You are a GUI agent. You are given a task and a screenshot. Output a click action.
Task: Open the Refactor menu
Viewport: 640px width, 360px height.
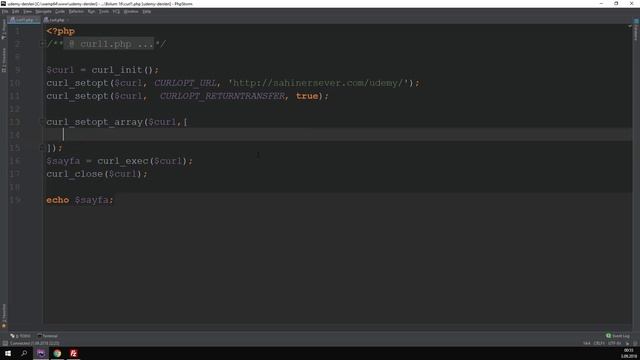[x=76, y=11]
